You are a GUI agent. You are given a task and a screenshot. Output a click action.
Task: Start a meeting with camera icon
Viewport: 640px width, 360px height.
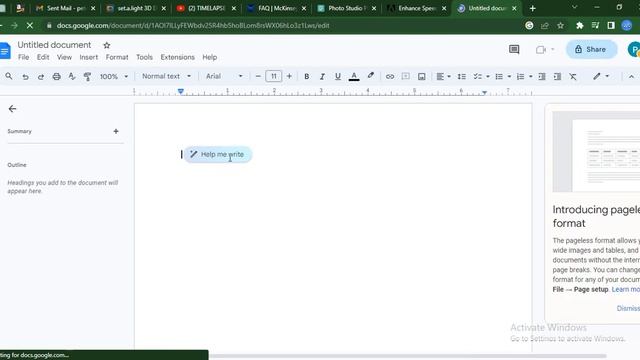coord(541,49)
